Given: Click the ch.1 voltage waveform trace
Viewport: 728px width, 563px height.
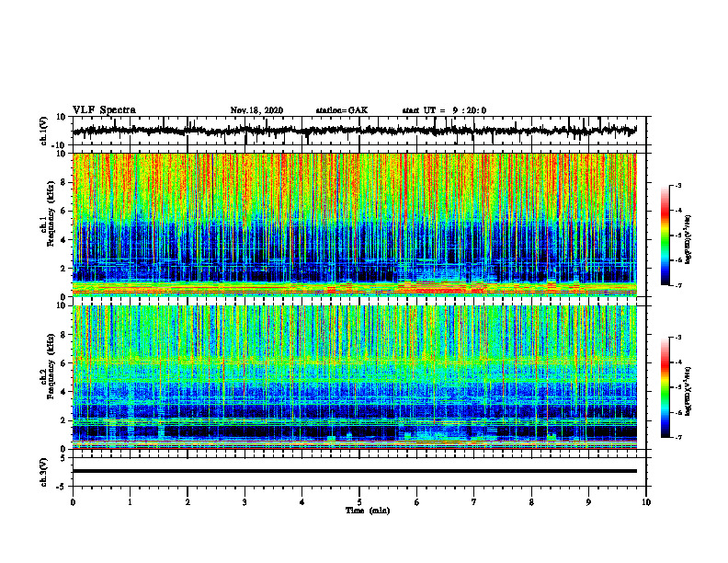Looking at the screenshot, I should coord(354,131).
